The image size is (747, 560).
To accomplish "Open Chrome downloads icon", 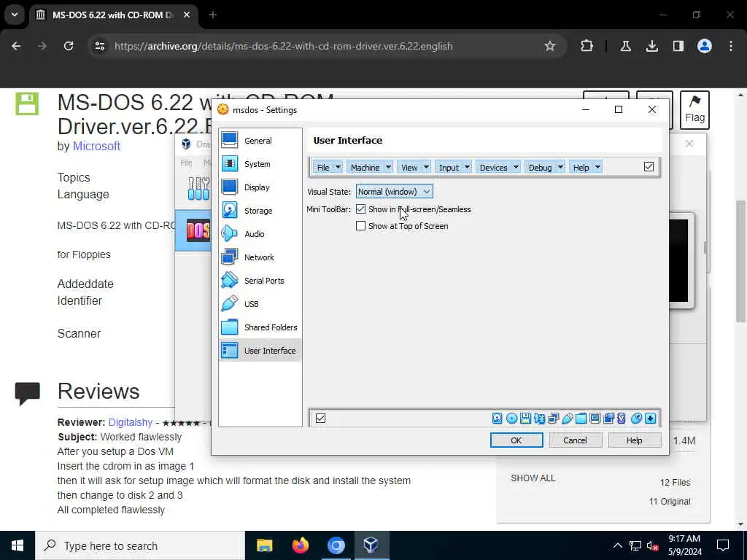I will [651, 46].
